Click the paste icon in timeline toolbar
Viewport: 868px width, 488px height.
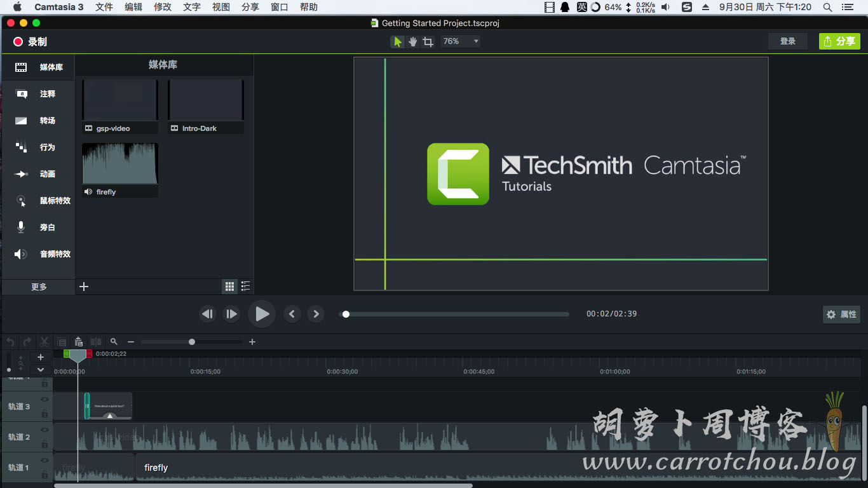click(79, 342)
